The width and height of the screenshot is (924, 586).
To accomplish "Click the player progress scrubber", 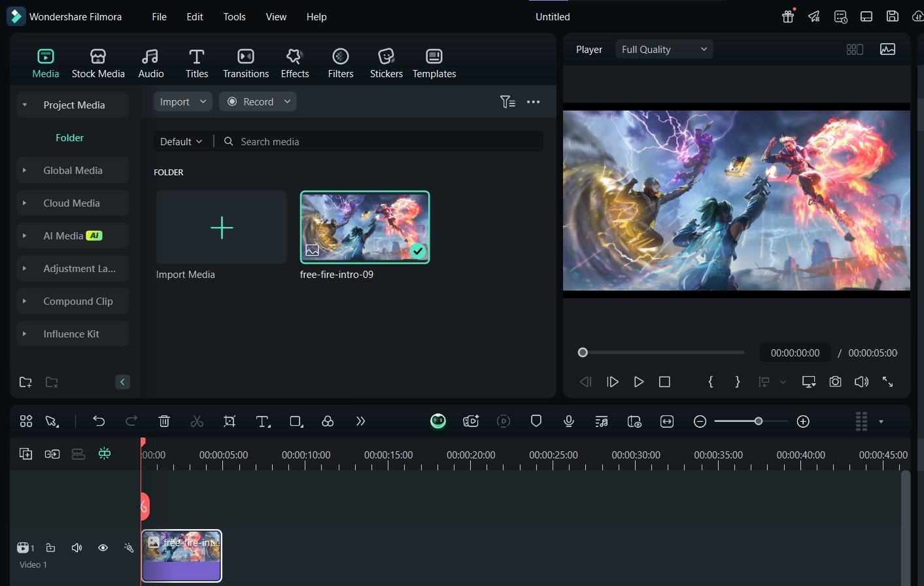I will click(x=583, y=353).
